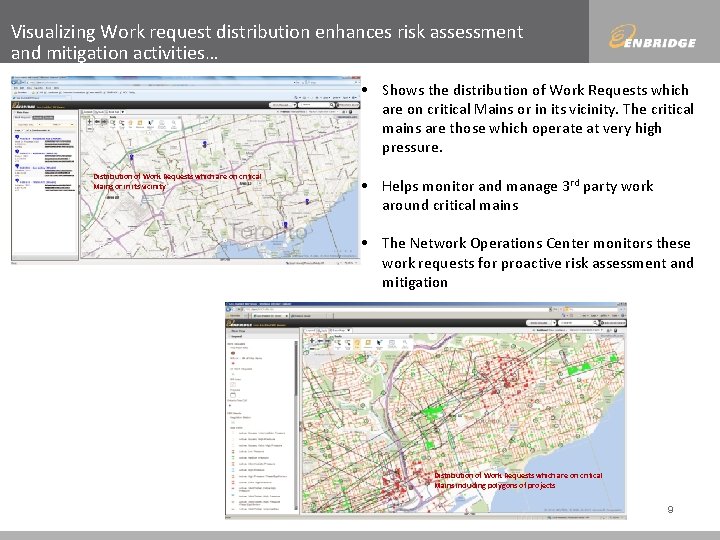Image resolution: width=720 pixels, height=540 pixels.
Task: Click easternmost blue marker on top map
Action: pos(307,202)
